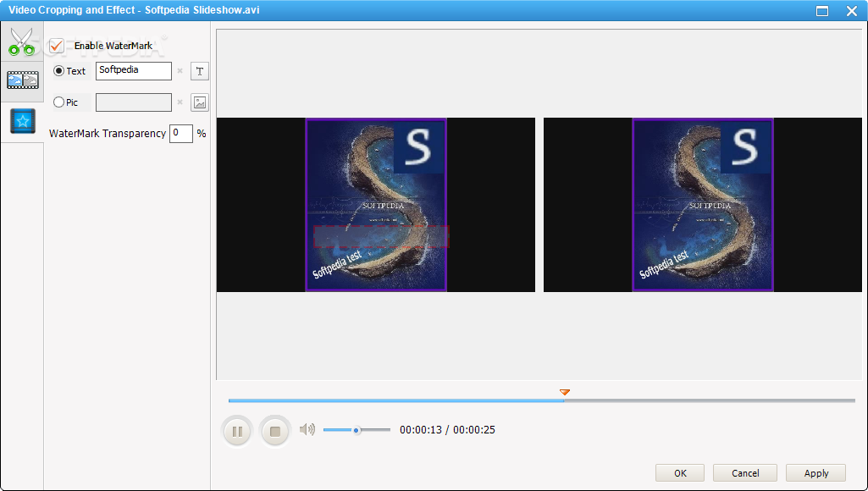Click the watermark text field containing Softpedia

click(x=134, y=71)
